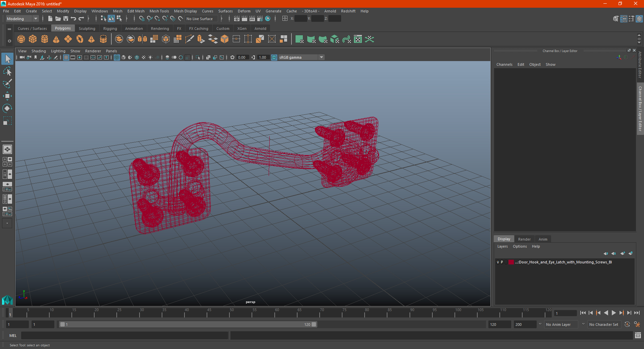This screenshot has width=644, height=349.
Task: Open the layer editor Options menu
Action: [x=520, y=246]
